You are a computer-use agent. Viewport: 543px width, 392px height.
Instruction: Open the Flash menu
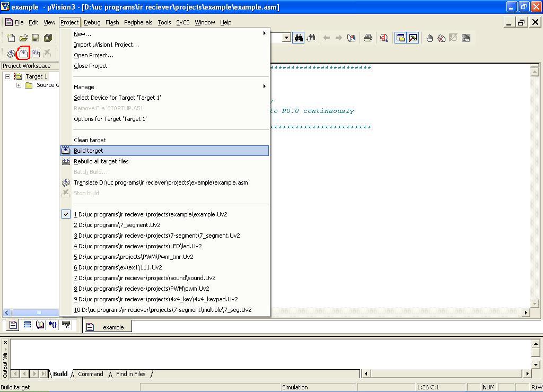[112, 22]
